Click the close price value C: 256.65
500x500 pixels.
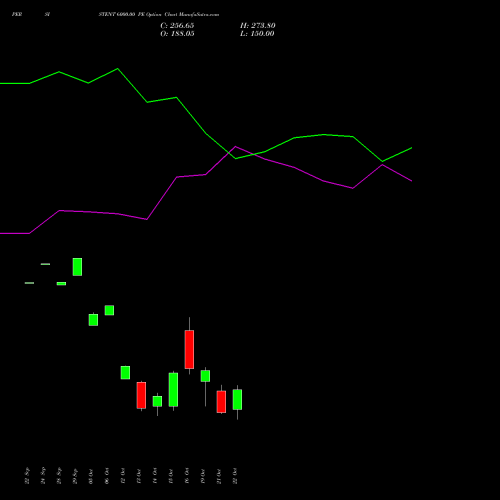coord(177,26)
